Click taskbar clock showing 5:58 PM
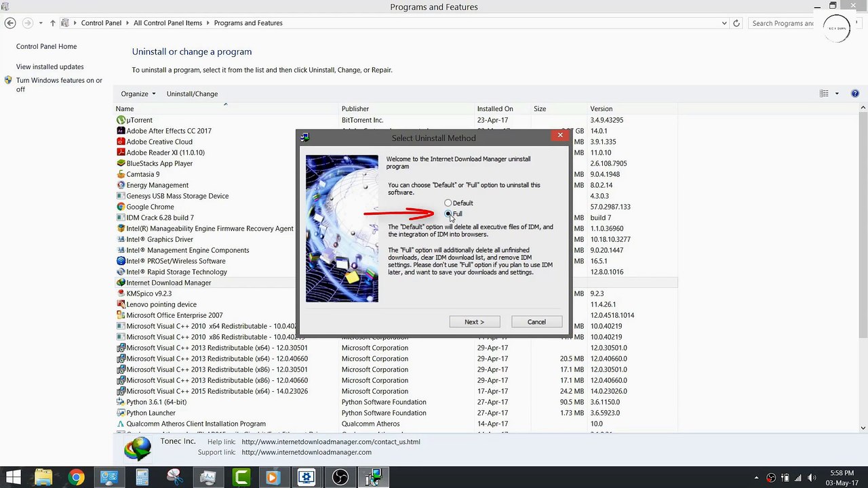Viewport: 868px width, 488px height. pyautogui.click(x=842, y=478)
